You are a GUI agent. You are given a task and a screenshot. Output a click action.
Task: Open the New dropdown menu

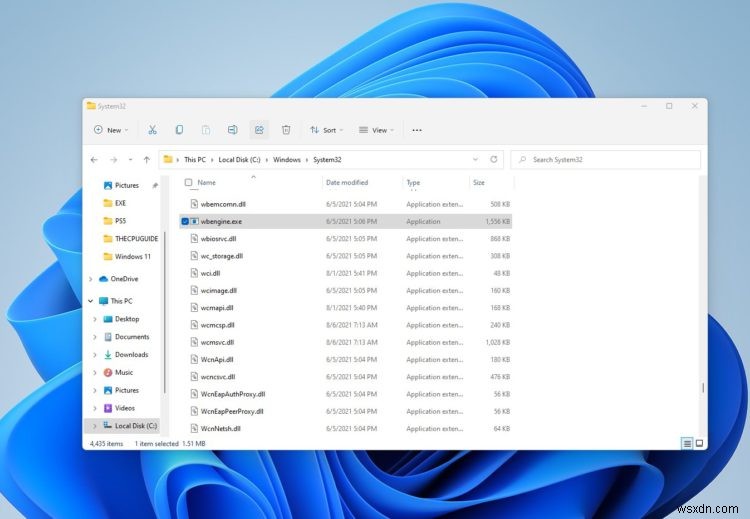pos(111,130)
